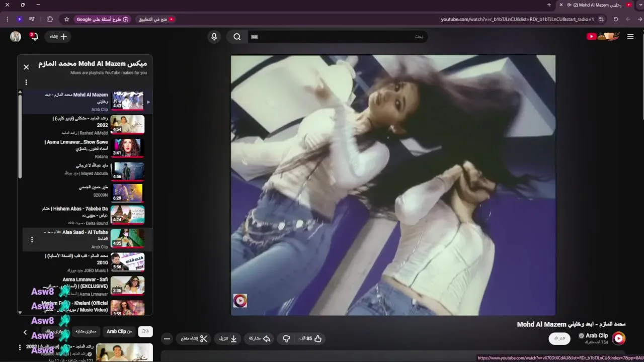
Task: Open the on-screen keyboard in search box
Action: point(255,37)
